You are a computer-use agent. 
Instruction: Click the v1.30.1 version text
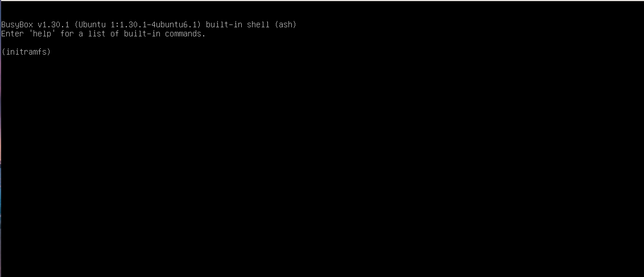click(53, 24)
